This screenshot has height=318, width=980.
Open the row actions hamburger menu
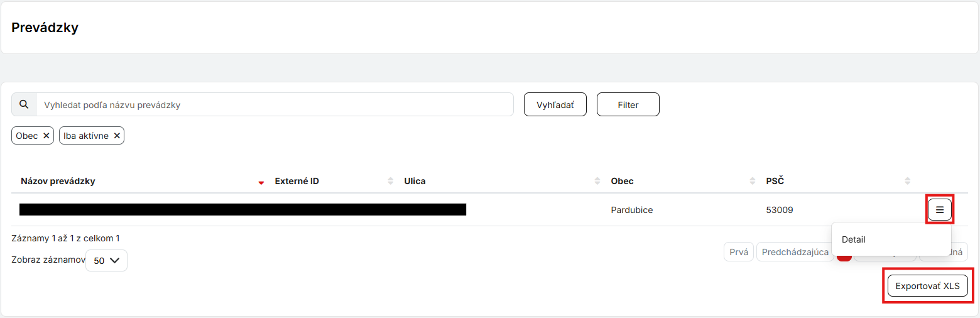940,210
